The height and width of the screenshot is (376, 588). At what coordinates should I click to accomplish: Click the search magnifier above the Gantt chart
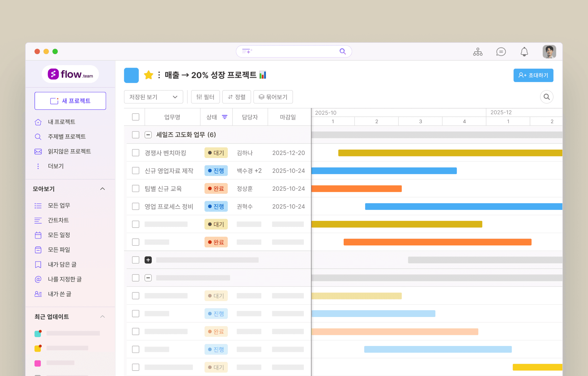click(x=546, y=97)
